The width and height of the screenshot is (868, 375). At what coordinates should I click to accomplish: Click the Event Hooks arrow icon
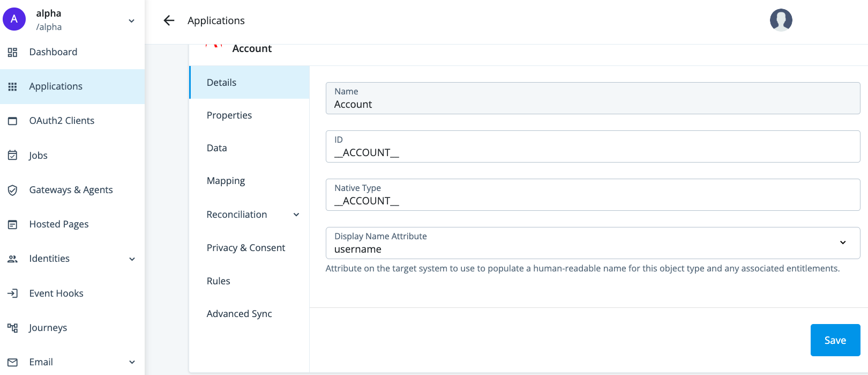[12, 293]
